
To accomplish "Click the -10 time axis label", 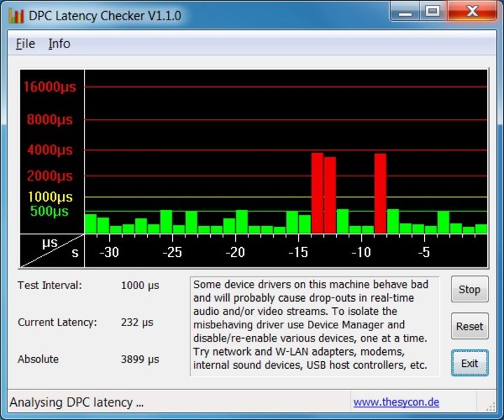I will click(x=361, y=252).
